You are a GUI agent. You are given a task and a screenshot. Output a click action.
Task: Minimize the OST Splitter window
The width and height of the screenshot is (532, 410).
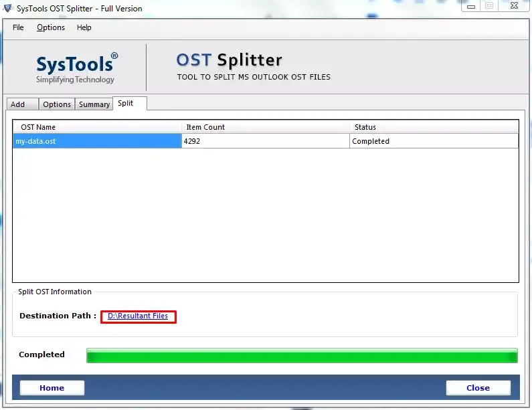coord(471,6)
